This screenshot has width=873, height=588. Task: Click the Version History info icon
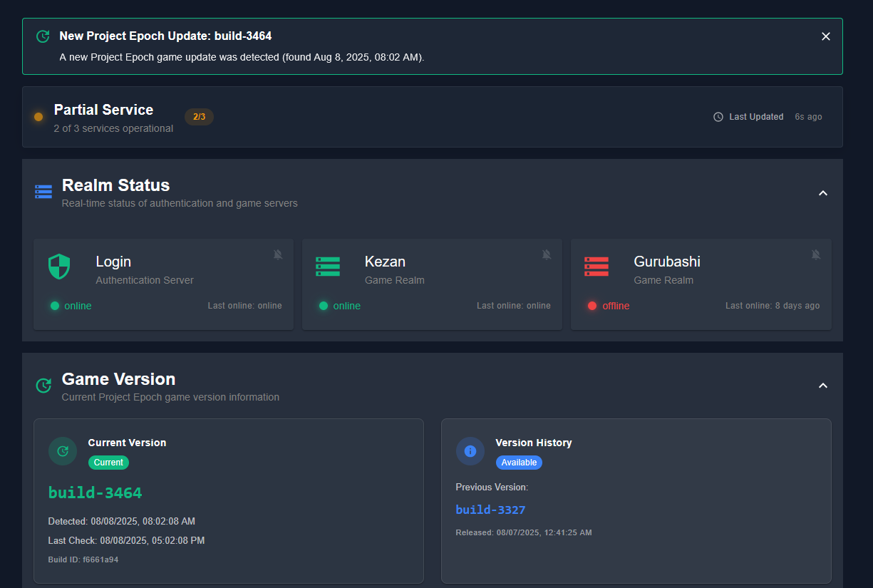(470, 451)
